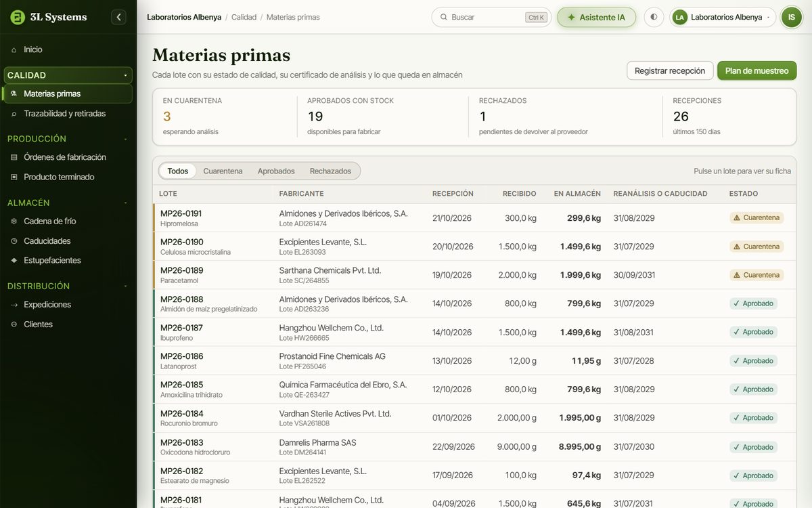Click the Rechazados summary card
This screenshot has width=812, height=508.
pos(565,117)
